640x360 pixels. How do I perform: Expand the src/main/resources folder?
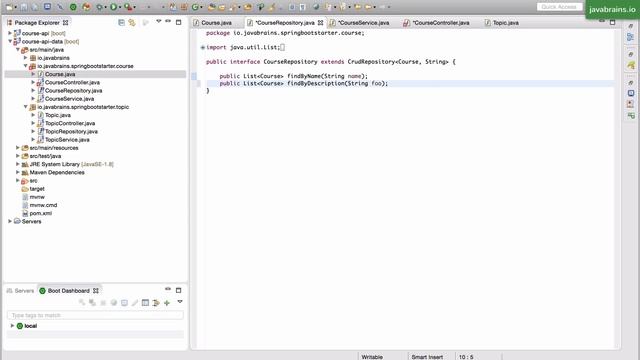coord(18,147)
